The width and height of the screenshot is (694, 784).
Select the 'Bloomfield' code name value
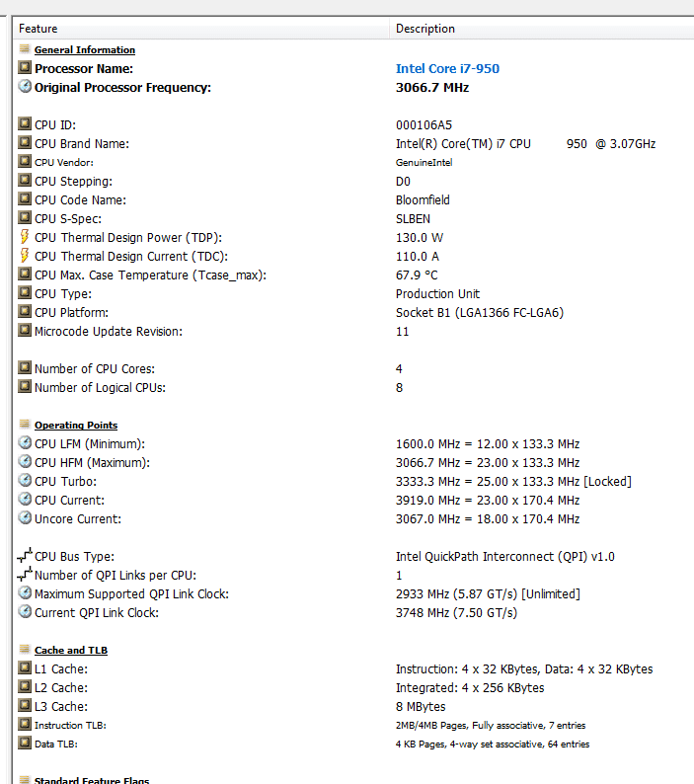point(423,200)
